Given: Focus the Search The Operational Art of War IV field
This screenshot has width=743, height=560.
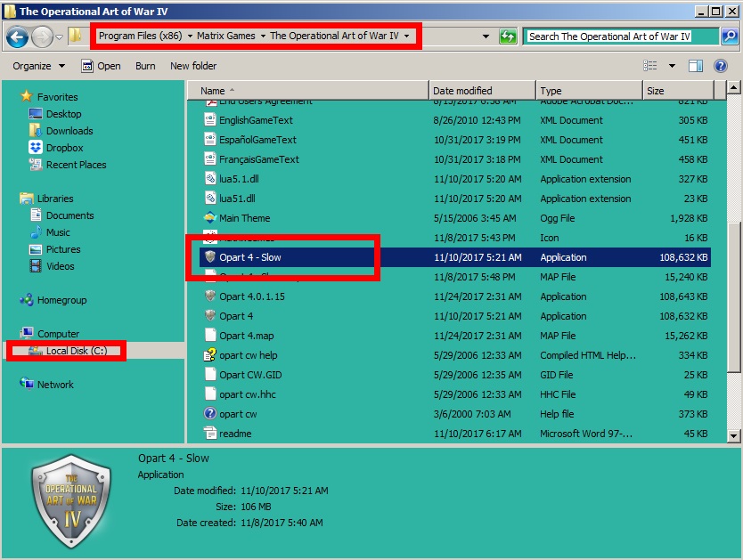Looking at the screenshot, I should point(620,37).
